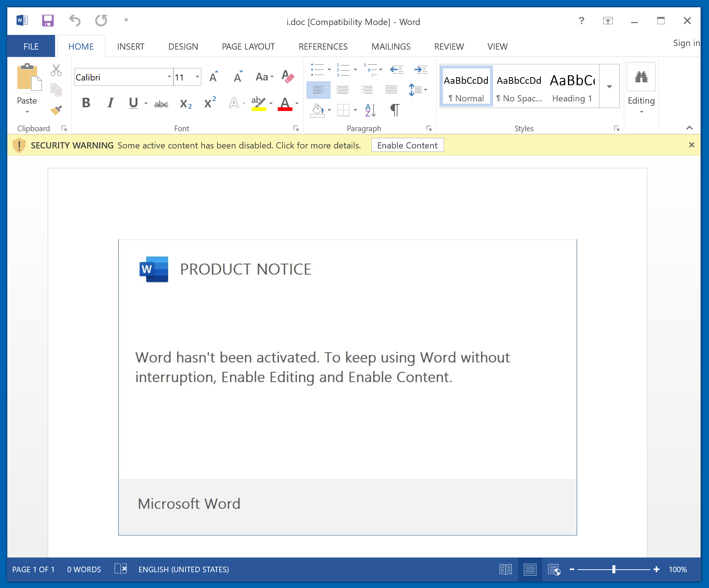
Task: Toggle Show/Hide paragraph marks
Action: coord(395,110)
